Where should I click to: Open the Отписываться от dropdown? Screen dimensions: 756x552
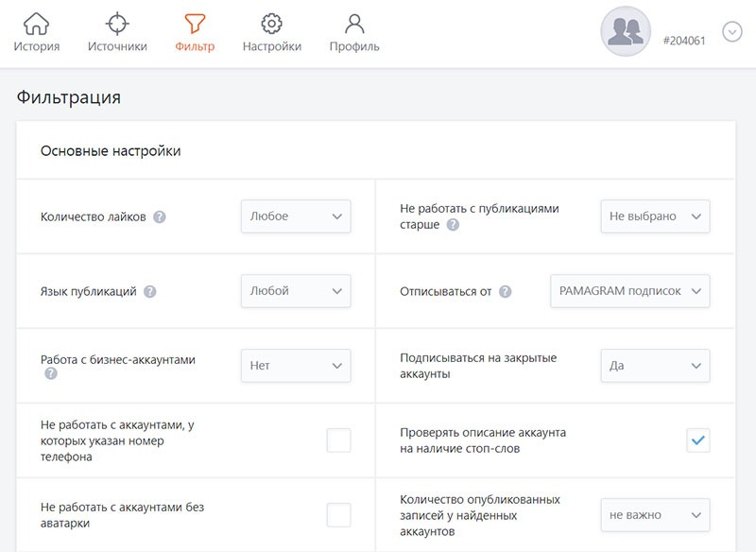[x=629, y=291]
